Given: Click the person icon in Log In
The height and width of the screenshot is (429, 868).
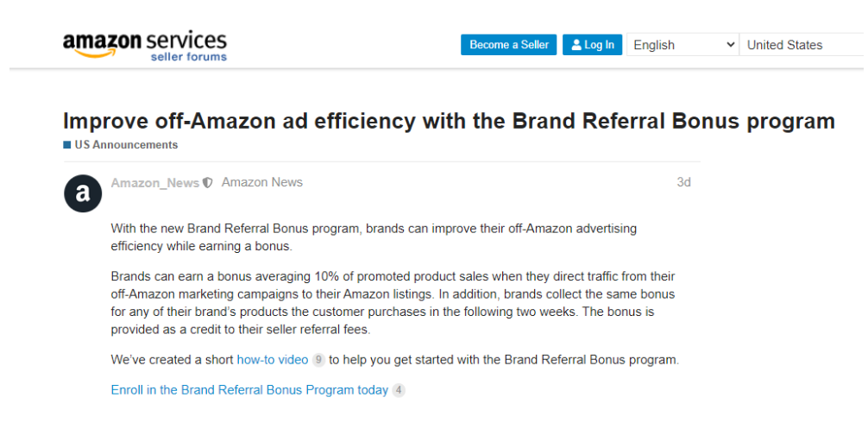Looking at the screenshot, I should point(577,45).
